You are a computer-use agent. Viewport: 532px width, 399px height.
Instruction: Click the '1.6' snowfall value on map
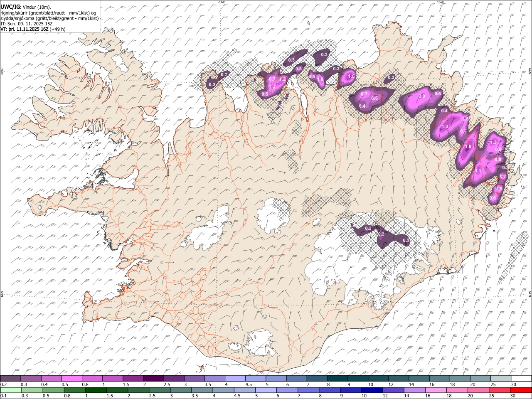click(x=351, y=76)
